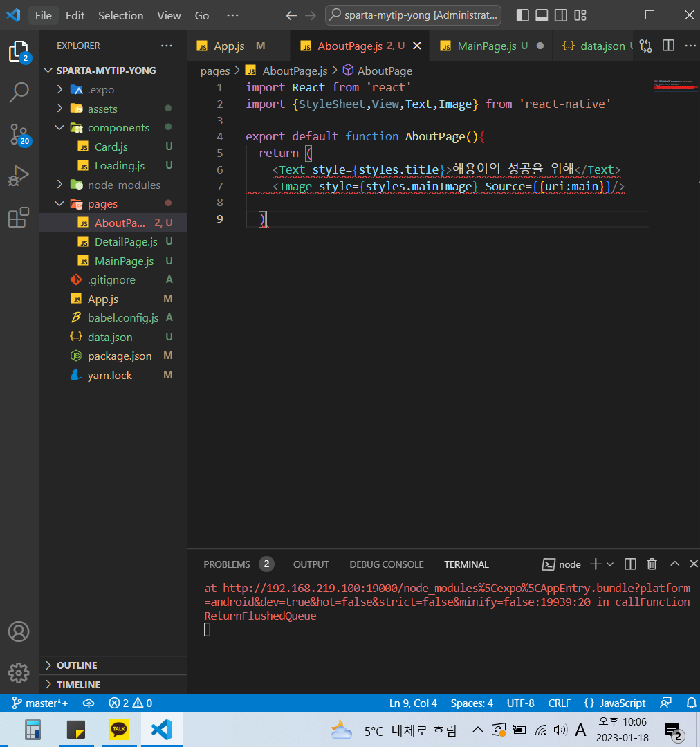Go back with the left arrow
This screenshot has height=747, width=700.
pos(291,16)
